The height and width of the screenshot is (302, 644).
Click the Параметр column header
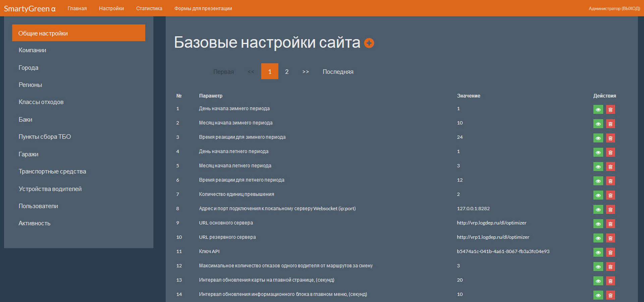(x=211, y=96)
